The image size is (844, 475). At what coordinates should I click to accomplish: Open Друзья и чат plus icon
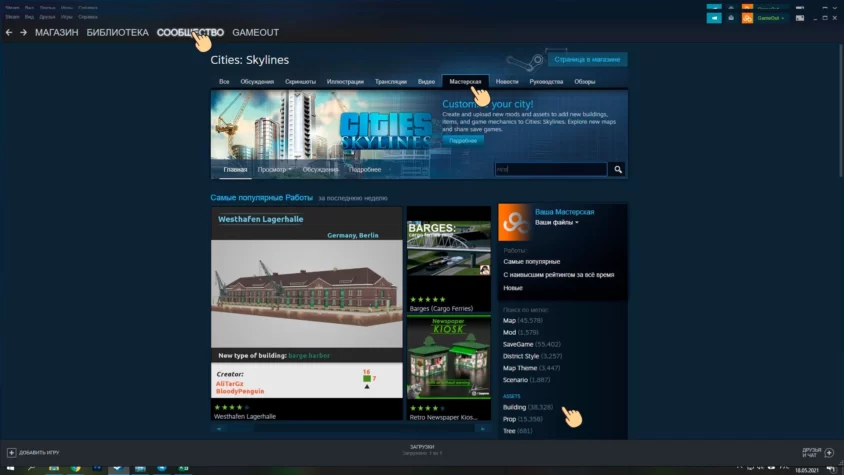click(829, 452)
